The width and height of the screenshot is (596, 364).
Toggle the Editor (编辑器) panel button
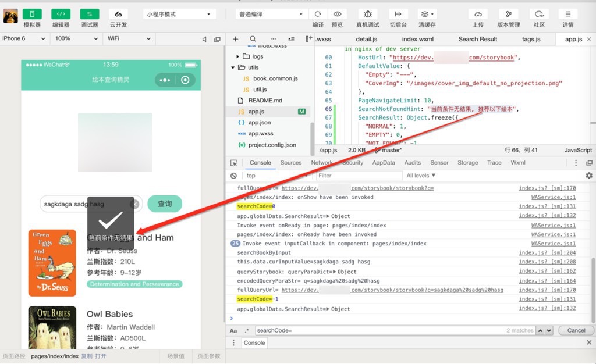point(61,15)
